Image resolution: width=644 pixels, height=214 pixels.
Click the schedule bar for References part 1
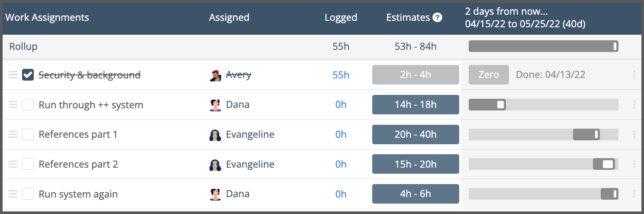(586, 135)
